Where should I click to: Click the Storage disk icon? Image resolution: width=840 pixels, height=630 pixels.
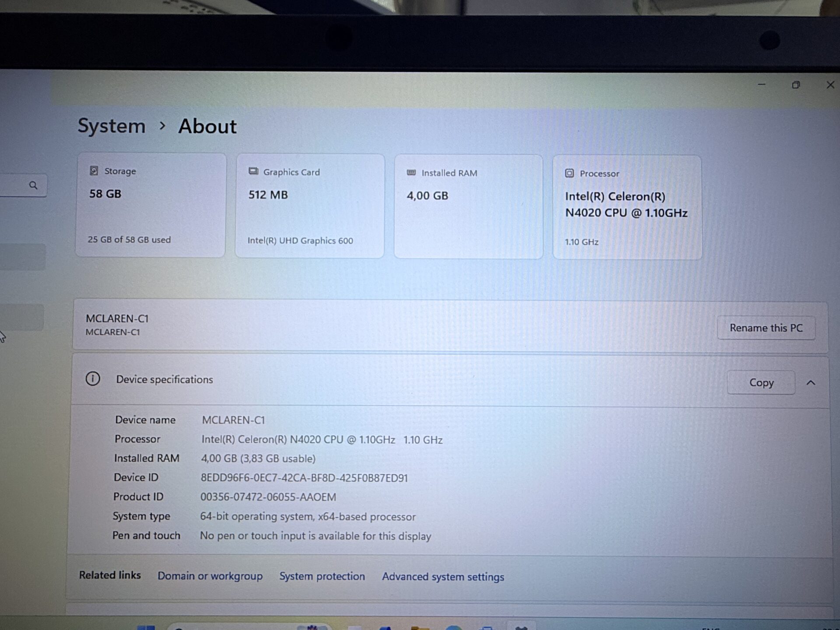pos(94,171)
